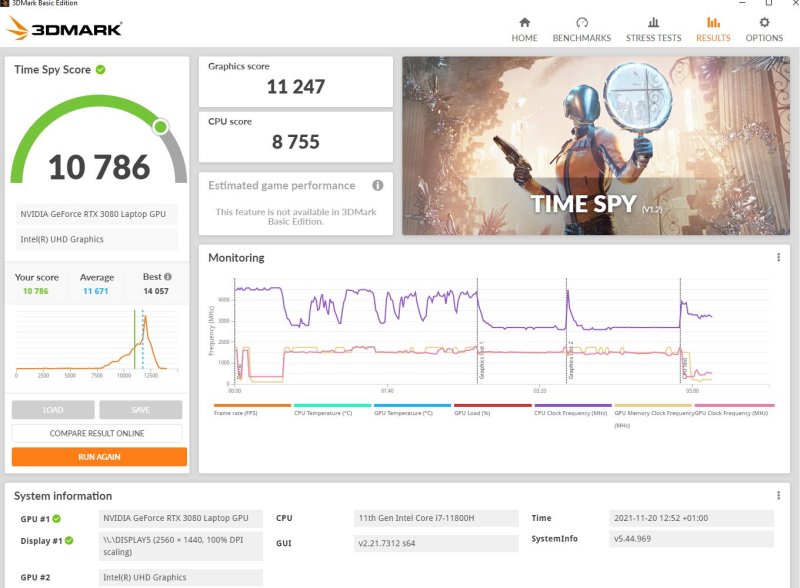Click the Time Spy benchmark artwork

(x=596, y=145)
